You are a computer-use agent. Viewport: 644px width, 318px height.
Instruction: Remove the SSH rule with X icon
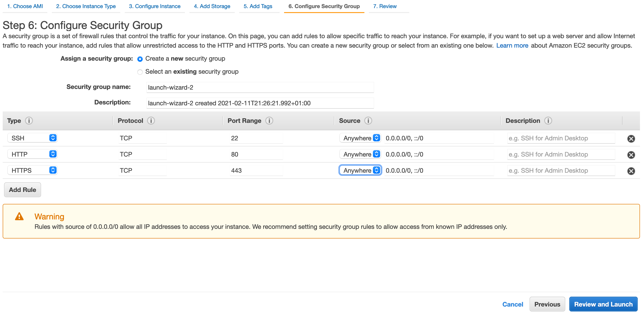pyautogui.click(x=631, y=139)
